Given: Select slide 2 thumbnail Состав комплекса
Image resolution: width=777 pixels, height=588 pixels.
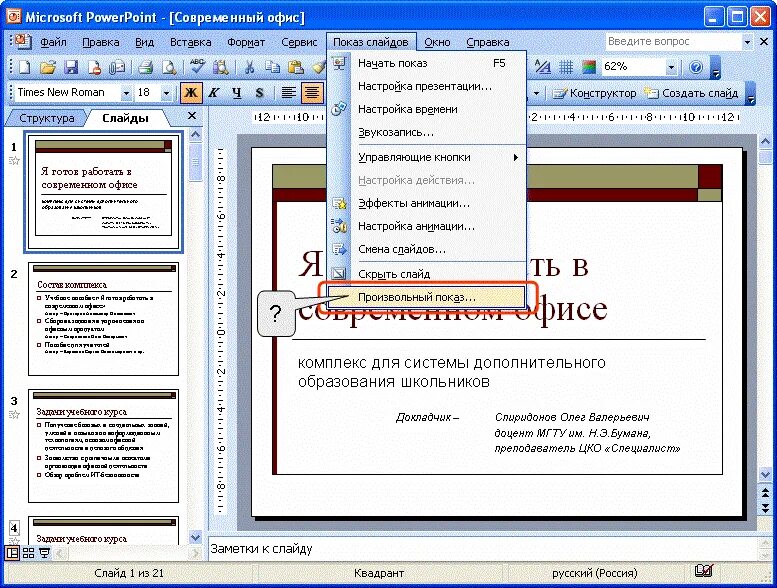Looking at the screenshot, I should point(104,319).
